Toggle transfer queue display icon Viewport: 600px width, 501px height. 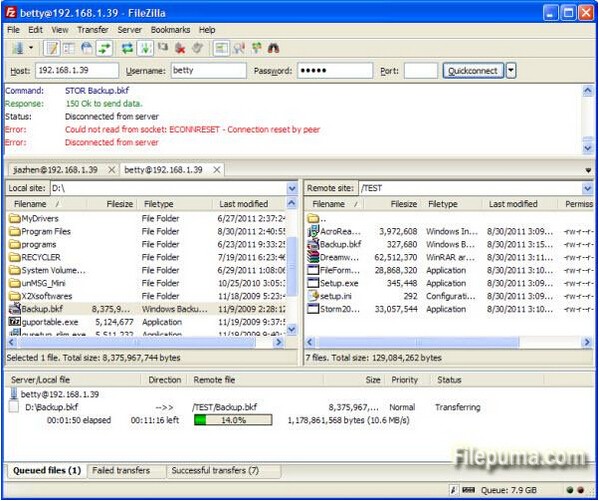point(102,48)
